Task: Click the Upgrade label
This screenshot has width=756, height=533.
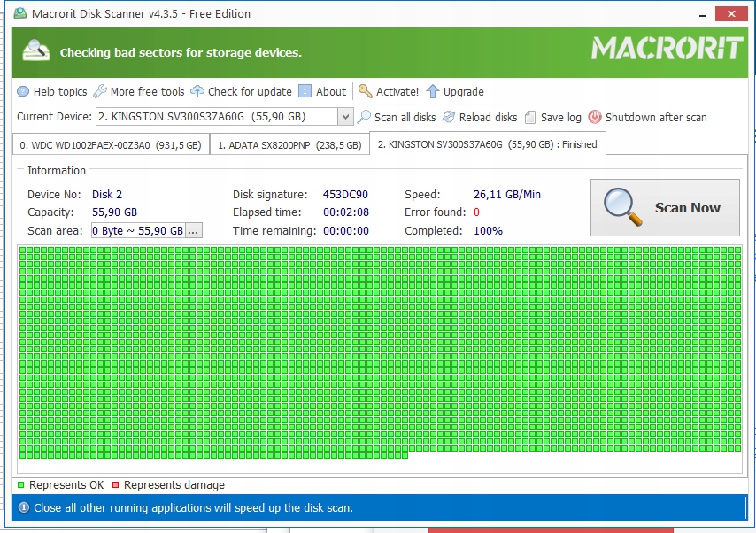Action: [463, 92]
